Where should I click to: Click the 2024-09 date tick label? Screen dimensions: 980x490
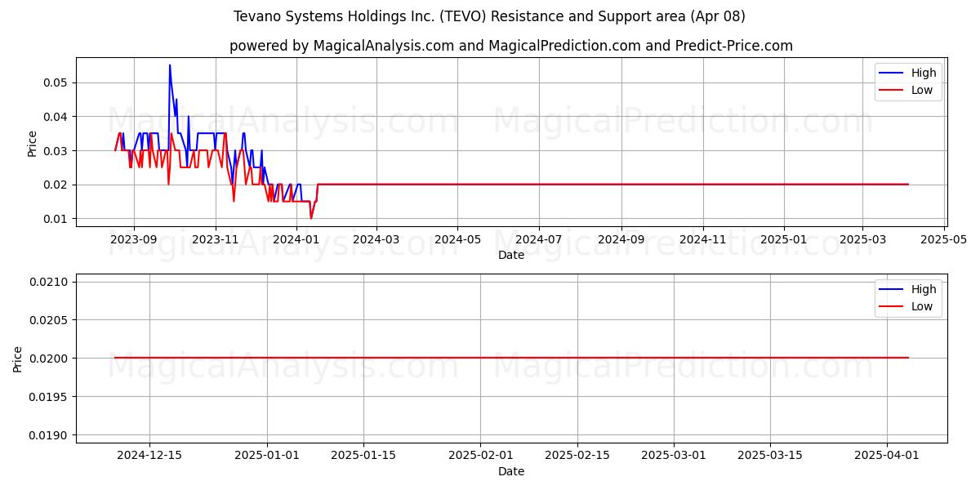coord(621,239)
